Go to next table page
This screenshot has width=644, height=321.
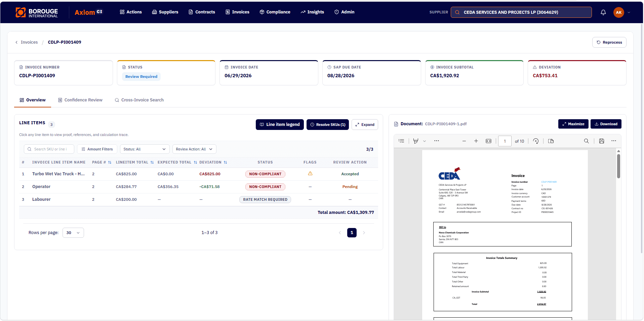(x=364, y=233)
